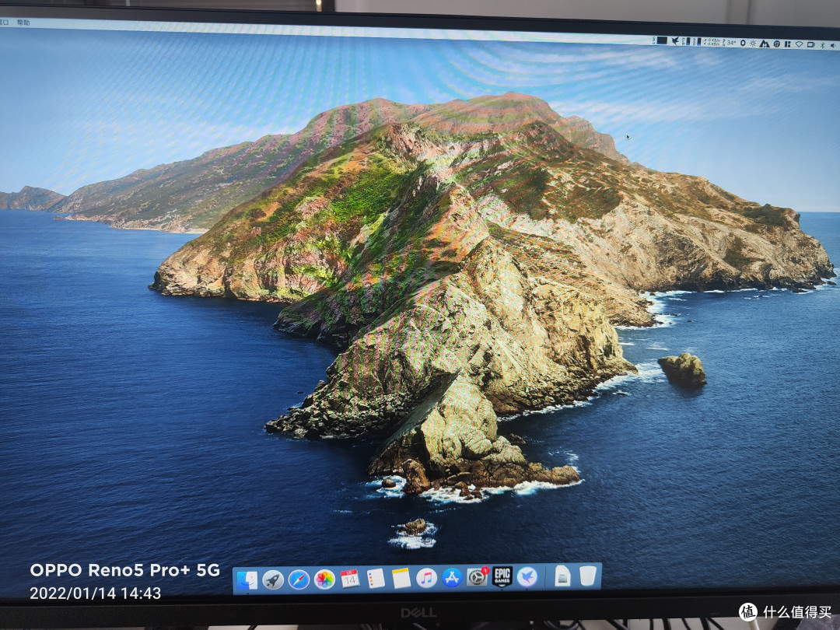This screenshot has width=840, height=630.
Task: Open the Photos app in Dock
Action: click(x=324, y=579)
